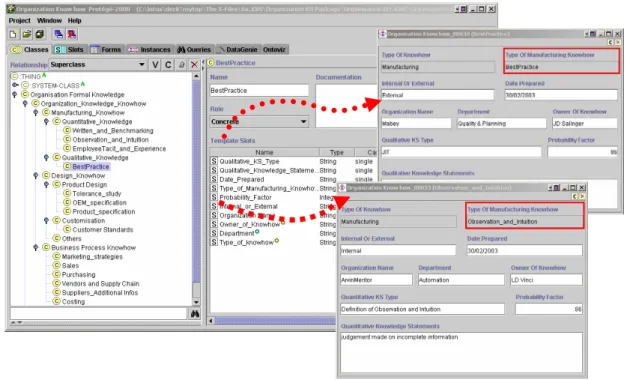Open the Help menu
The height and width of the screenshot is (380, 627).
point(74,20)
